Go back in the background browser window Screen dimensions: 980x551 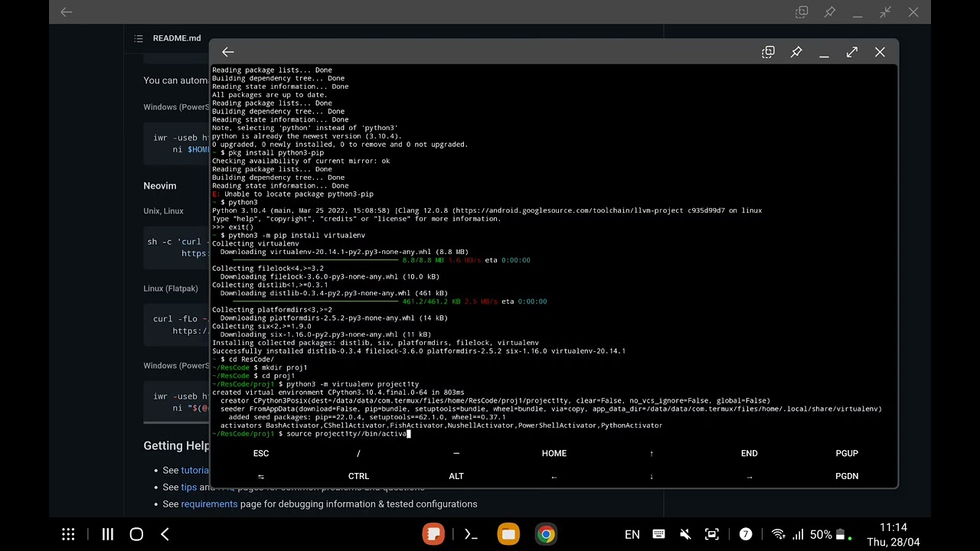[67, 12]
